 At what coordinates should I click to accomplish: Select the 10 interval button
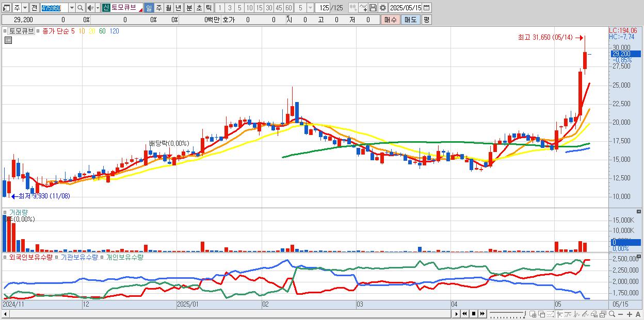point(249,8)
